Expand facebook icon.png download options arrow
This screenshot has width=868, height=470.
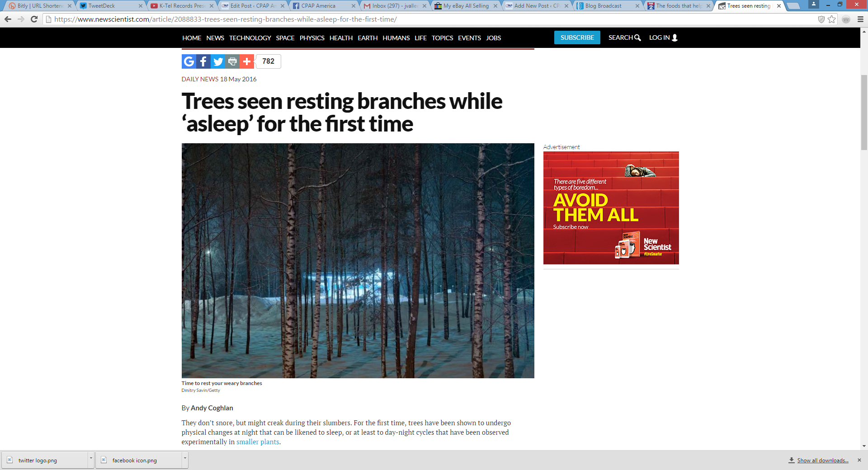pyautogui.click(x=185, y=458)
